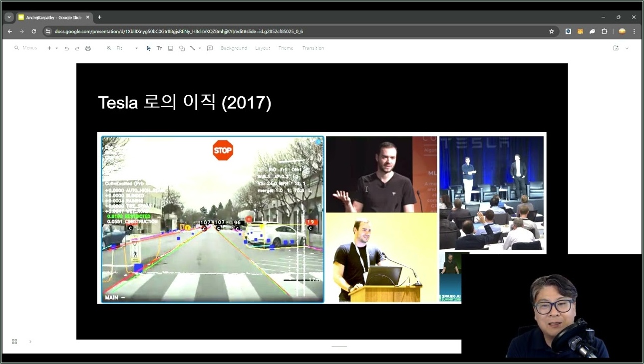Select the Tesla stage audience photo
The width and height of the screenshot is (644, 364).
[x=492, y=193]
